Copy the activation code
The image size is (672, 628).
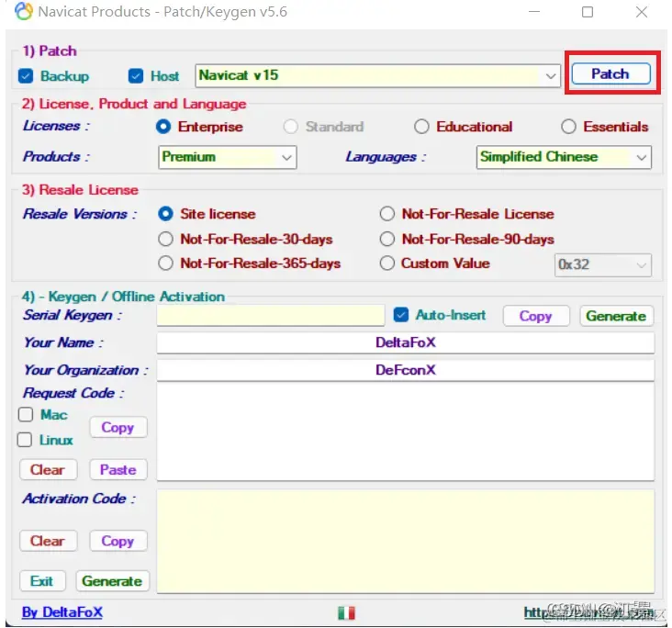pyautogui.click(x=118, y=541)
